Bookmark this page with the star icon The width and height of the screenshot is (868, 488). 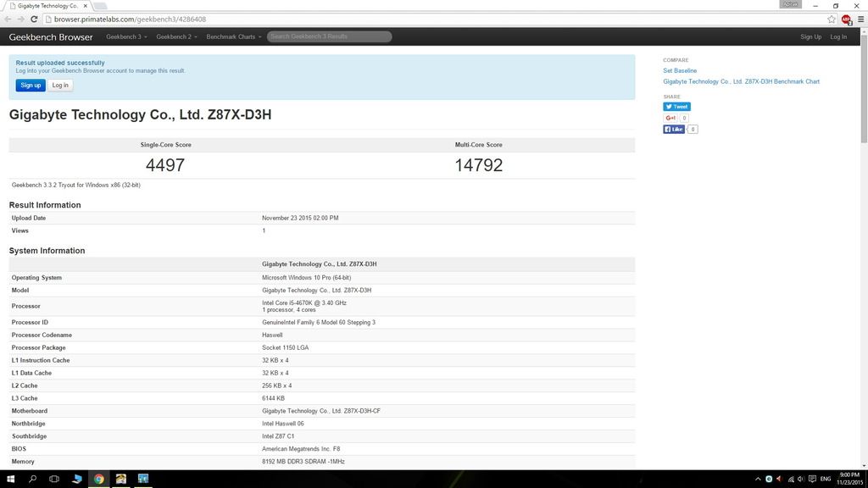(x=832, y=19)
